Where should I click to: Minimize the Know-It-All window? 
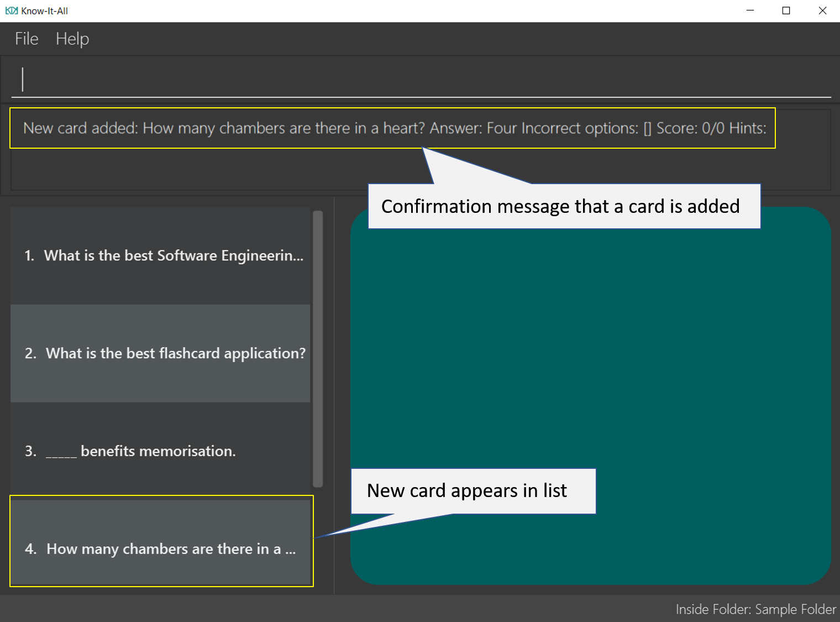[750, 11]
